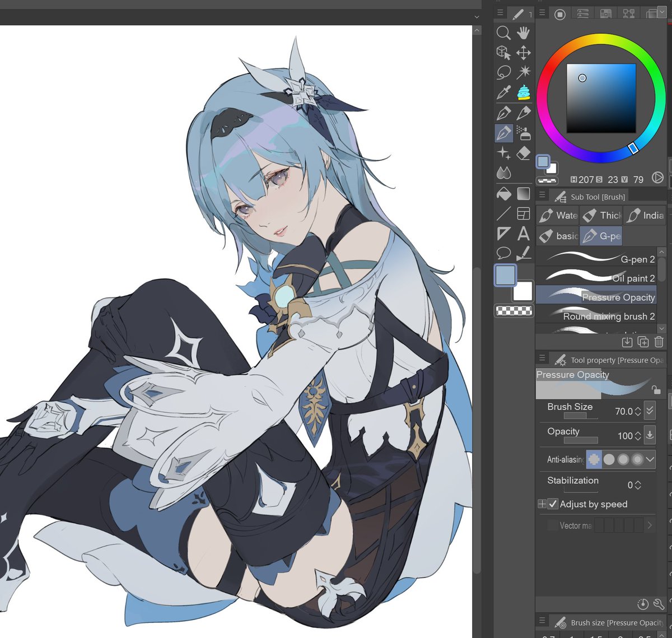
Task: Select the Text A tool
Action: tap(524, 233)
